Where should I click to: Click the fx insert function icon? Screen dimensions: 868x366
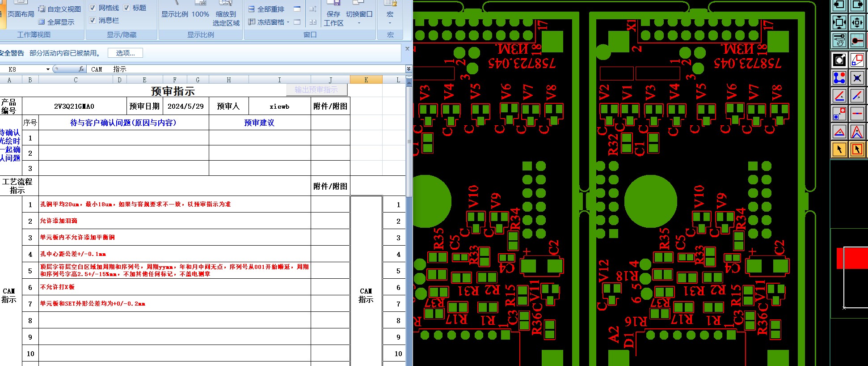coord(81,69)
